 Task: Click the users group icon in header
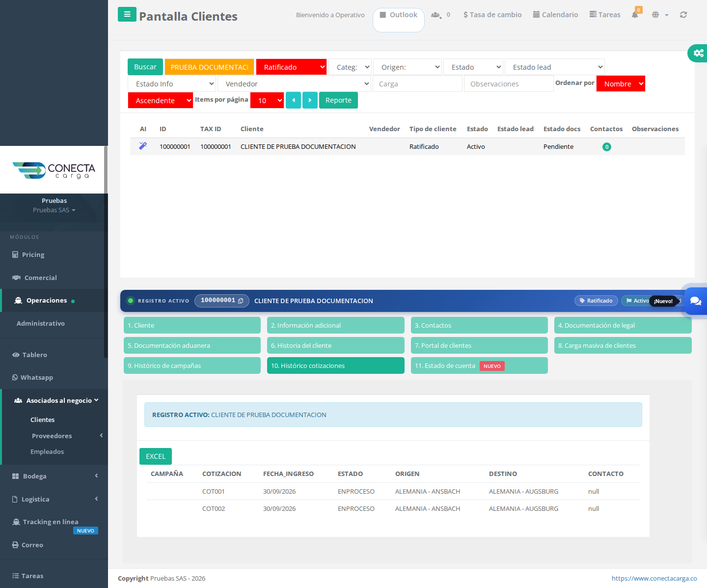[435, 15]
